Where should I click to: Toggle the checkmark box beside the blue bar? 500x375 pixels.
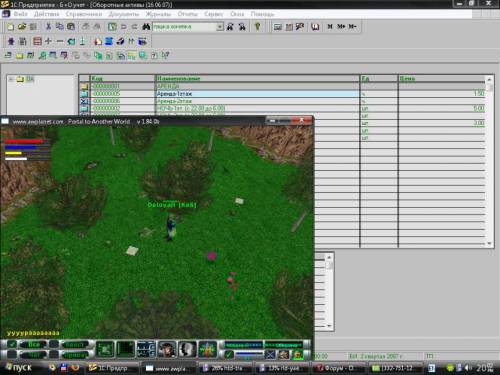tap(229, 354)
